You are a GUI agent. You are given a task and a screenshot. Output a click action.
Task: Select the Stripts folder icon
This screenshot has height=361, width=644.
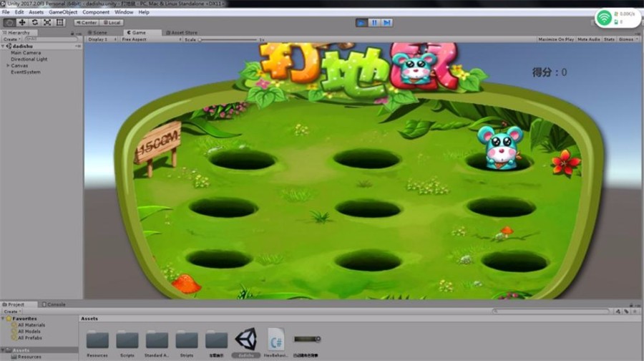coord(187,340)
